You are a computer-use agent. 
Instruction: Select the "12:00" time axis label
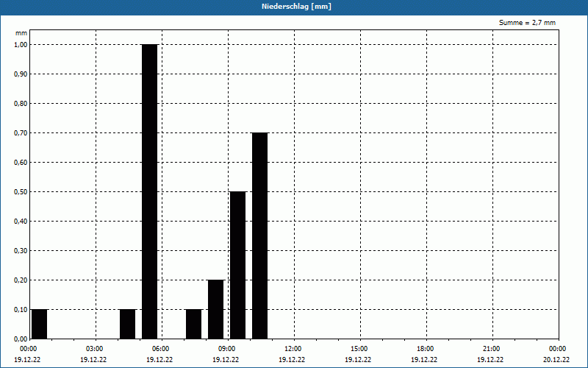[293, 349]
